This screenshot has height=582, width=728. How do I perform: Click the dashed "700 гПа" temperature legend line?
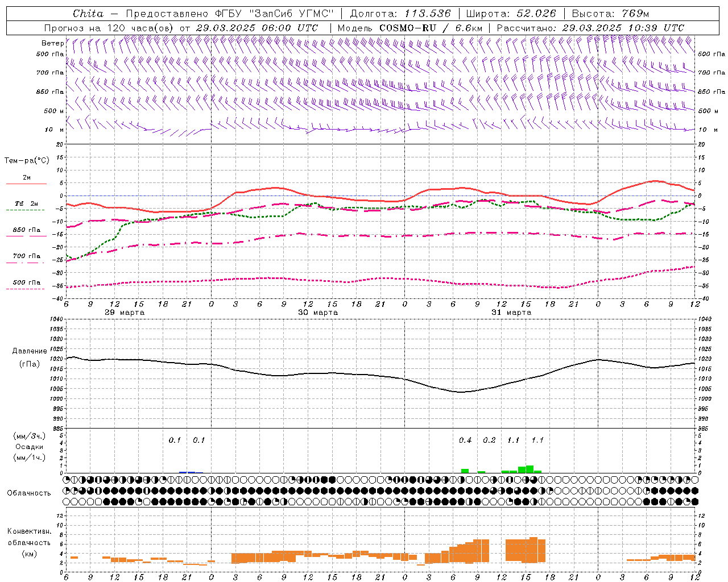(25, 263)
